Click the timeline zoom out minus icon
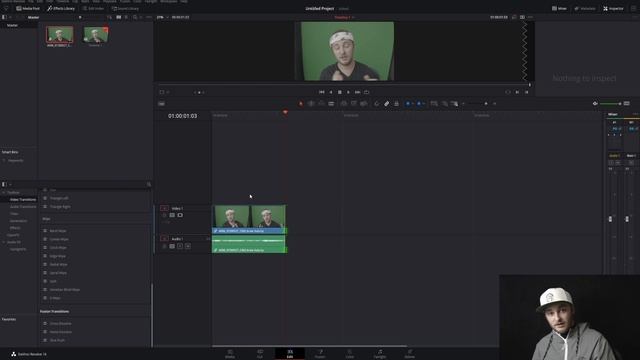This screenshot has width=640, height=360. [x=463, y=104]
